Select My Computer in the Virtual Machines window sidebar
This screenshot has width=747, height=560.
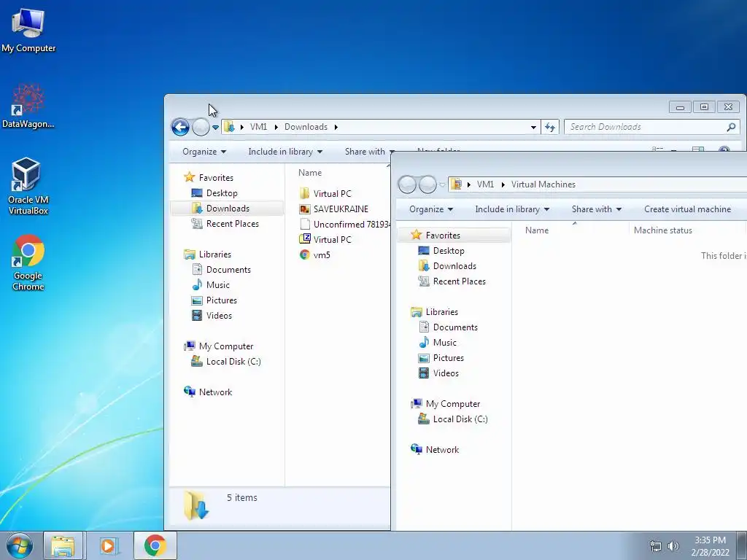[x=452, y=404]
